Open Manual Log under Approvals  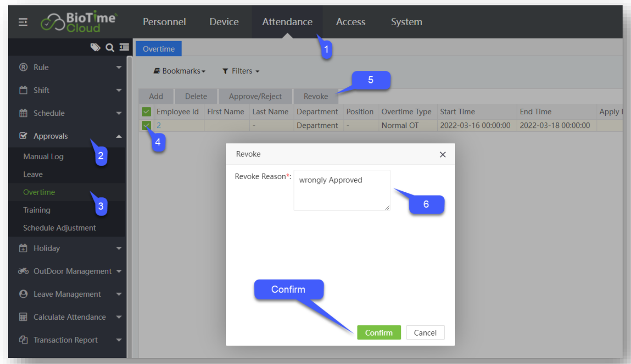coord(43,157)
